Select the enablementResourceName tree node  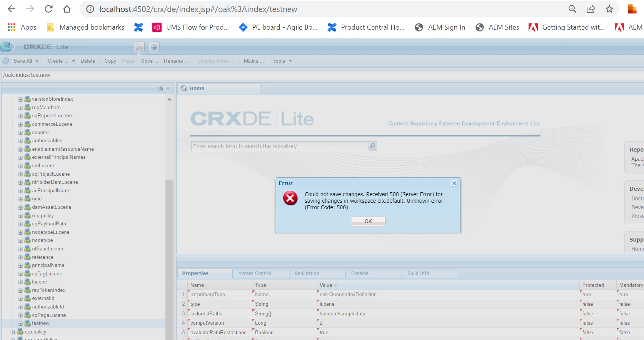point(63,149)
